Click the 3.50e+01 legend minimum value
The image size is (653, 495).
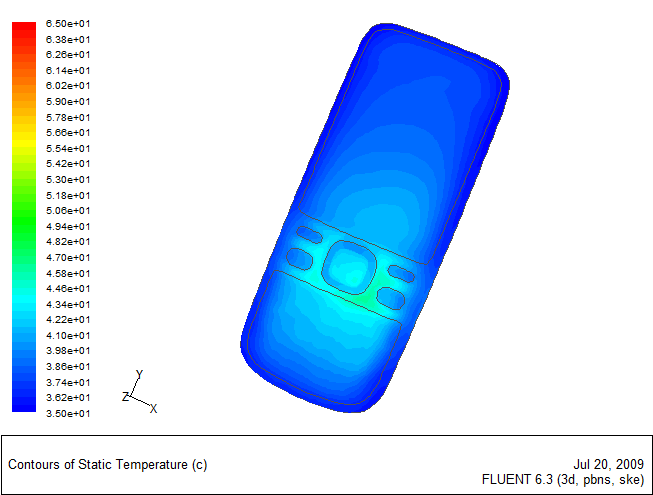[68, 413]
